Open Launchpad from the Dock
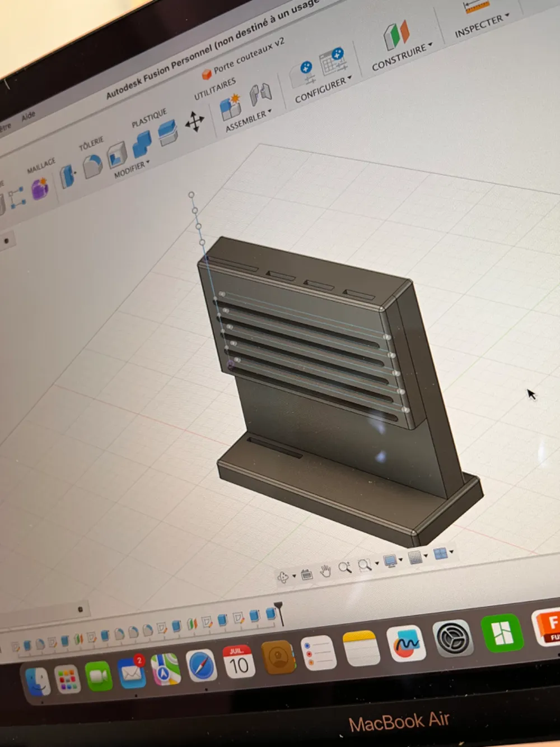The image size is (560, 747). pyautogui.click(x=68, y=679)
